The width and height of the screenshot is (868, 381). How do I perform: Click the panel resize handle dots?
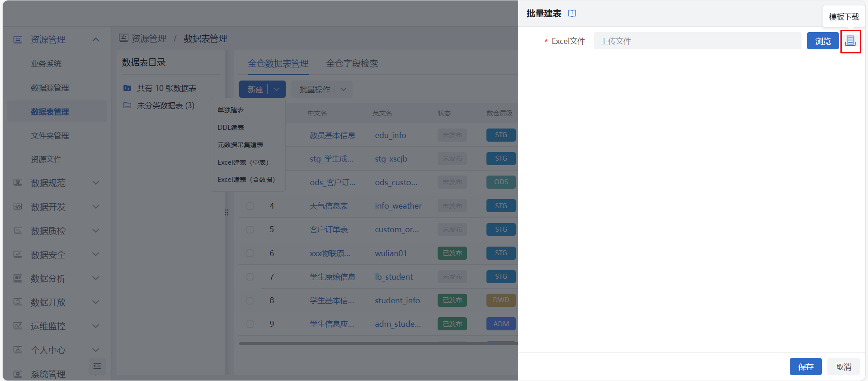tap(226, 212)
